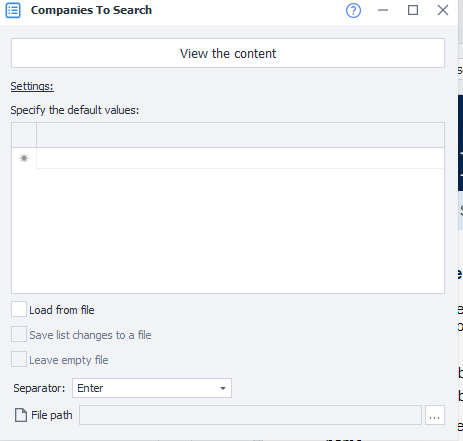This screenshot has height=441, width=463.
Task: Click the top-left corner cell of the grid
Action: point(24,135)
